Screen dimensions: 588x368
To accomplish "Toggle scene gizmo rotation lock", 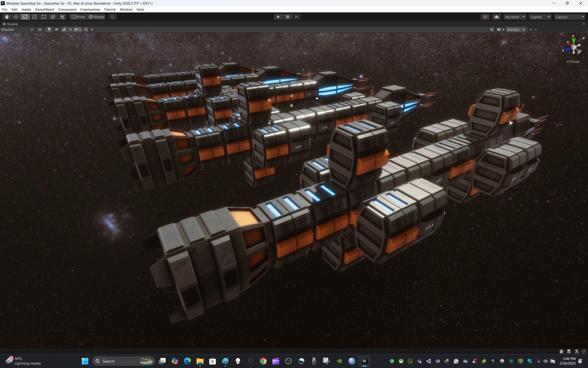I will tap(583, 38).
